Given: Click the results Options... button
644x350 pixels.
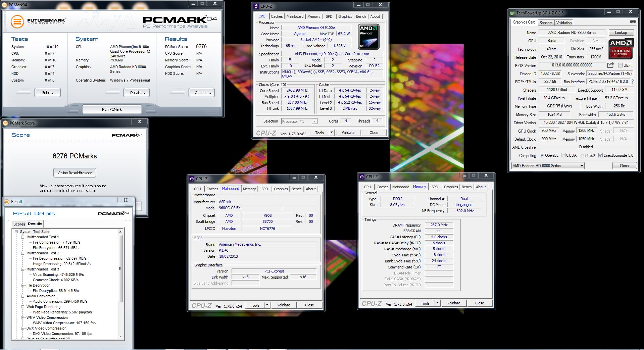Looking at the screenshot, I should (x=202, y=93).
